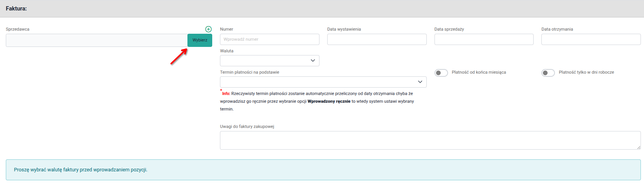
Task: Toggle the Płatność tylko w dni robocze switch
Action: click(x=548, y=73)
